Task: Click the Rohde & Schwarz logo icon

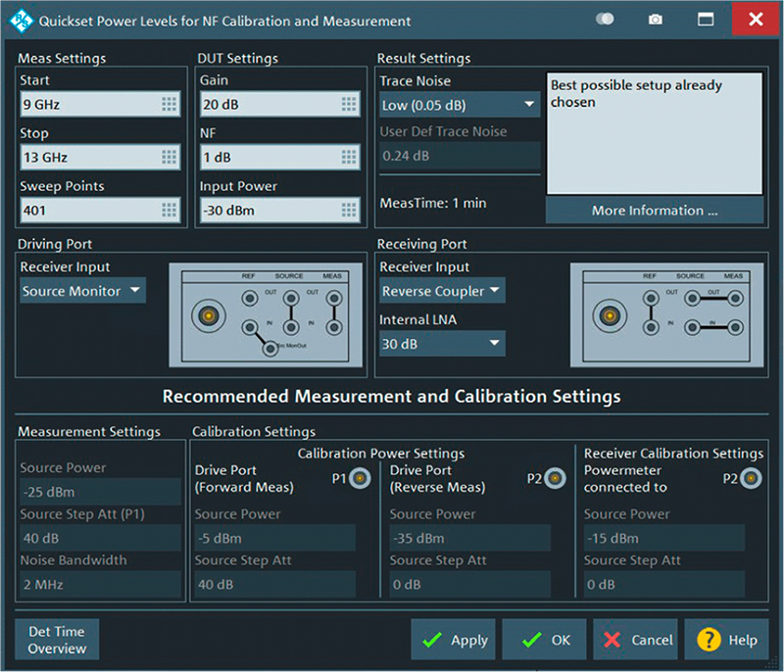Action: [20, 20]
